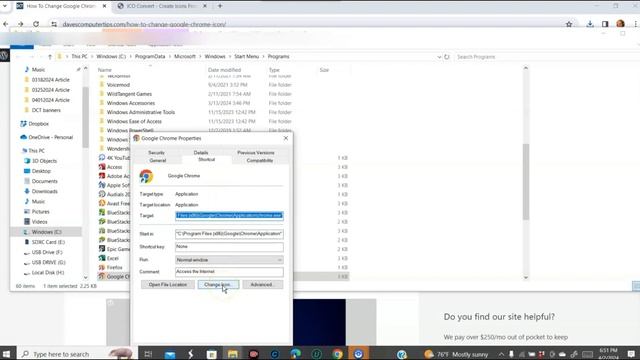Screen dimensions: 640x360
Task: Open a new Chrome tab
Action: point(220,6)
